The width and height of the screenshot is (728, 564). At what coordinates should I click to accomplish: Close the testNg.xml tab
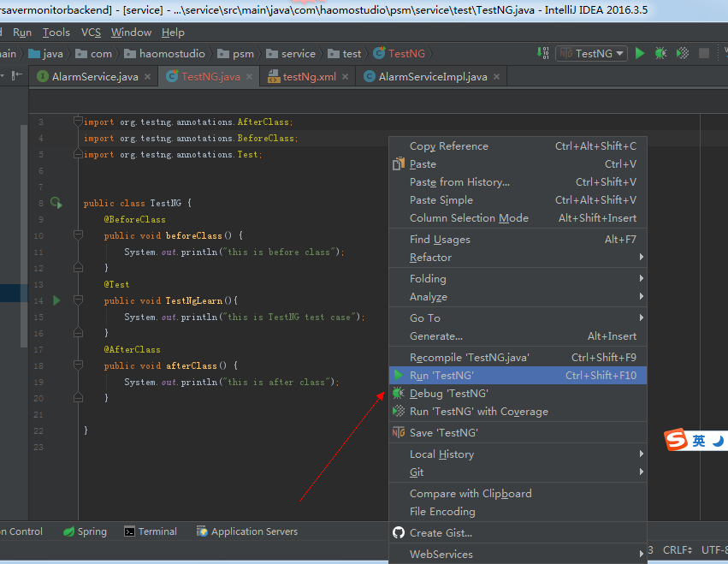[x=345, y=77]
